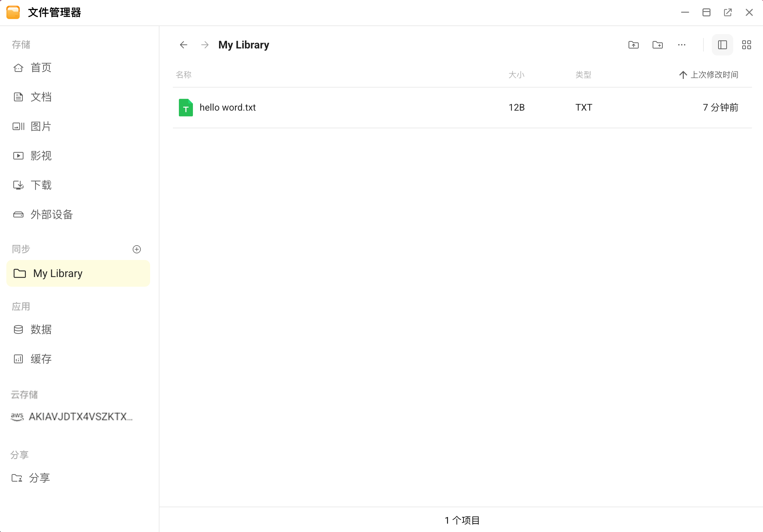763x532 pixels.
Task: Open the 文档 documents section
Action: tap(41, 97)
